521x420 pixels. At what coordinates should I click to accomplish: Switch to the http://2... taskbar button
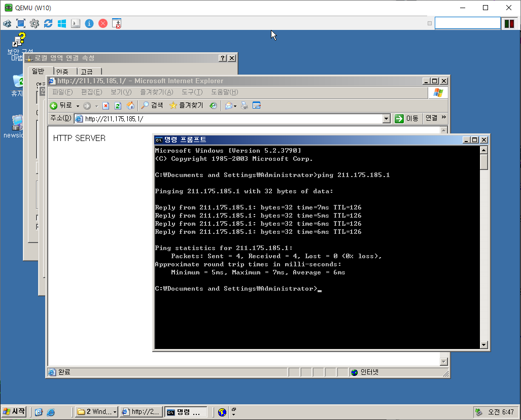pyautogui.click(x=142, y=412)
